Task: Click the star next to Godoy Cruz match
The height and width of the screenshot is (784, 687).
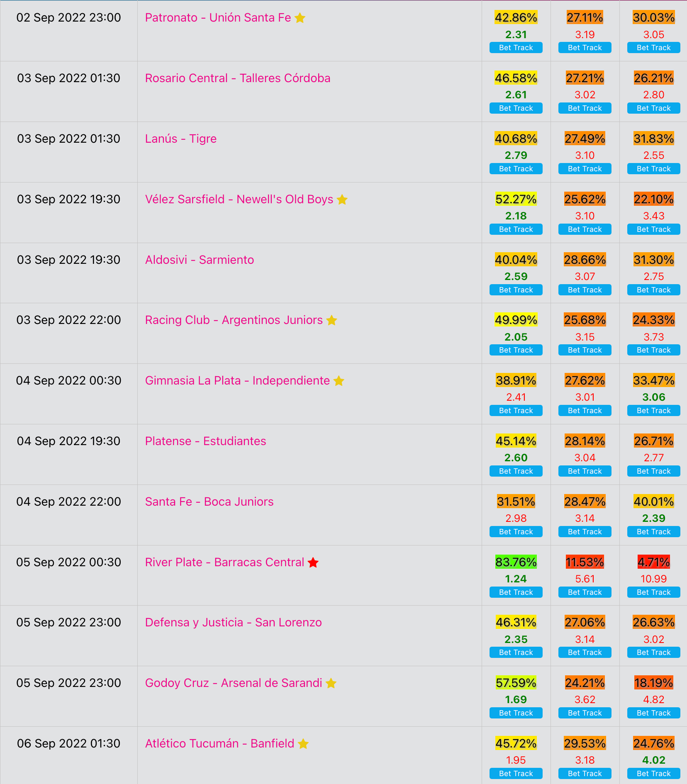Action: coord(331,683)
